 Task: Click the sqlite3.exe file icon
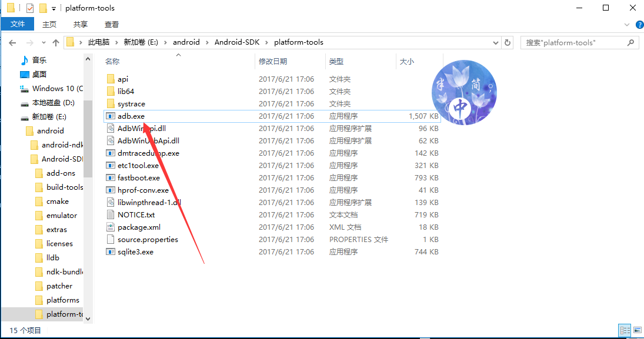pyautogui.click(x=110, y=251)
